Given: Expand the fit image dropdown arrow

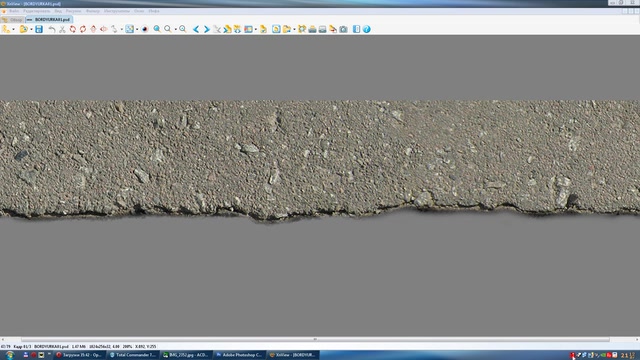Looking at the screenshot, I should (x=137, y=29).
